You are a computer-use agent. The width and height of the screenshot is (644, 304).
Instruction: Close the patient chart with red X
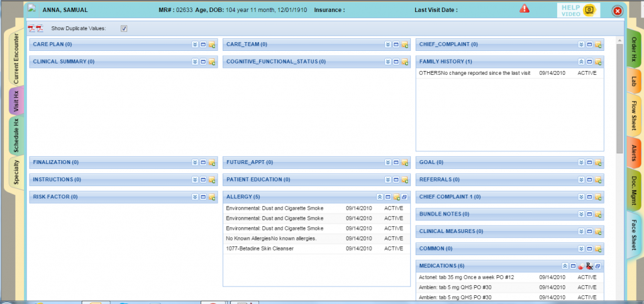[x=618, y=11]
